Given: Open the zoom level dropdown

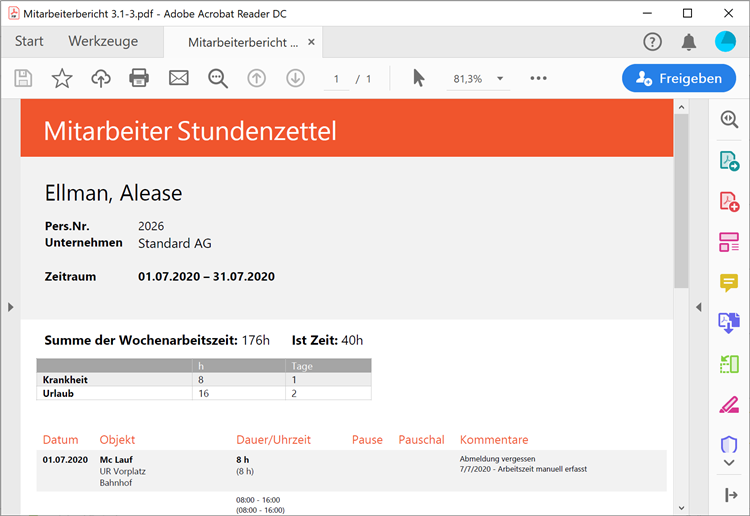Looking at the screenshot, I should coord(500,78).
